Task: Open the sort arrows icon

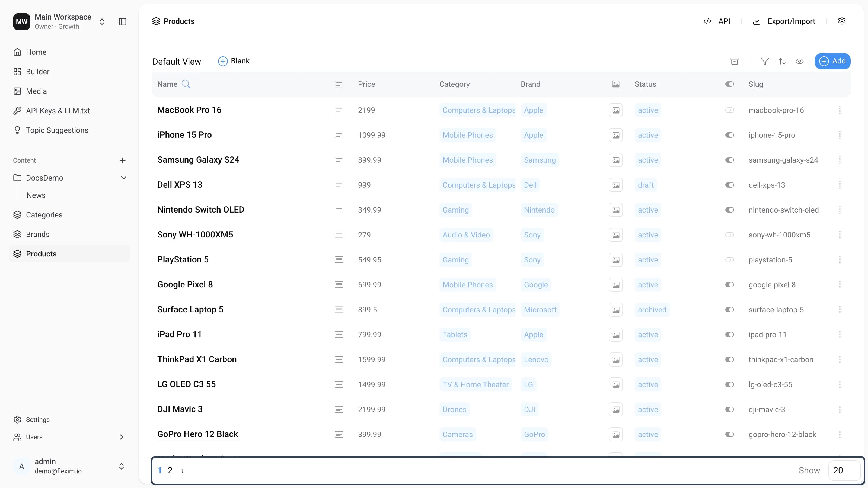Action: (782, 61)
